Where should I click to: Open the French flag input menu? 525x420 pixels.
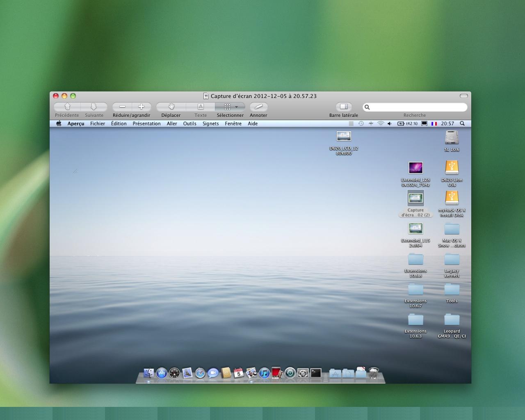coord(434,123)
